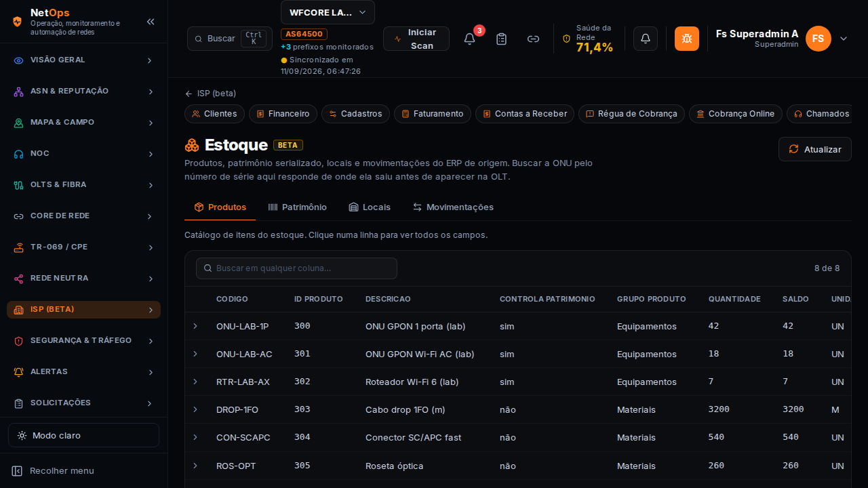
Task: Click the Buscar em qualquer coluna field
Action: [x=296, y=268]
